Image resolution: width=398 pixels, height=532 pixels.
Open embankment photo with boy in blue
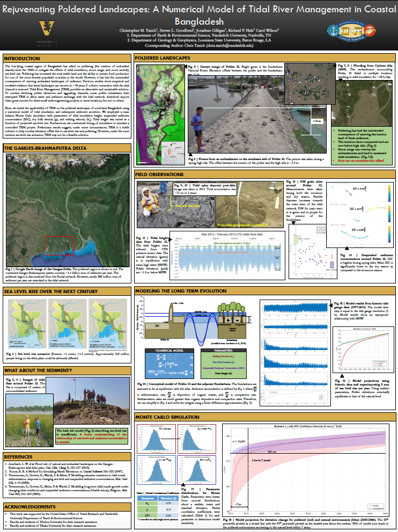click(x=257, y=114)
